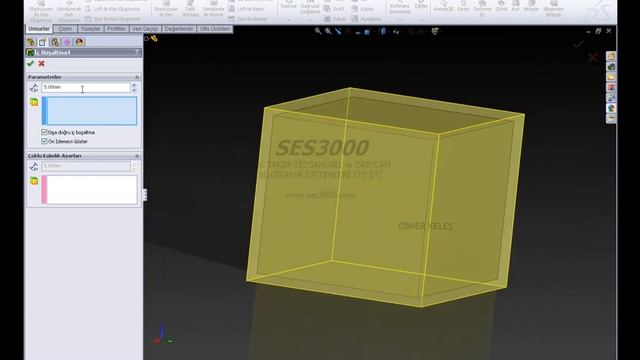Open the Ofis Ürünleri tab

click(215, 29)
